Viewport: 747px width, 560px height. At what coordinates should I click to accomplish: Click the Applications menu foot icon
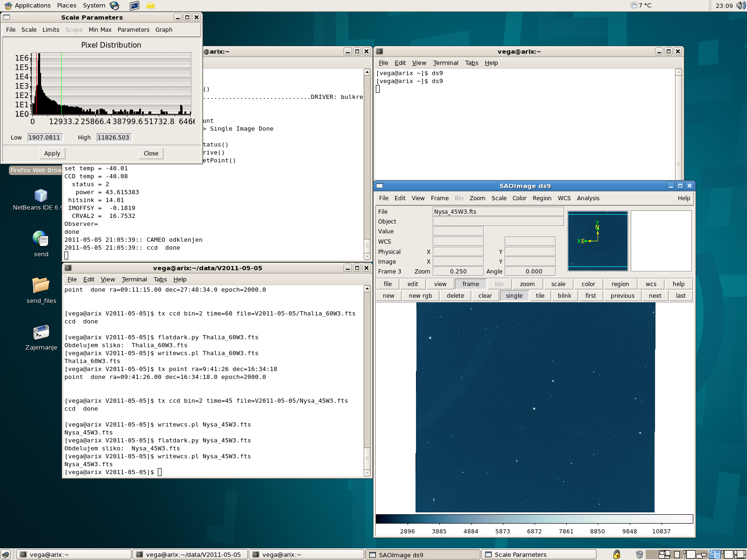[x=8, y=6]
